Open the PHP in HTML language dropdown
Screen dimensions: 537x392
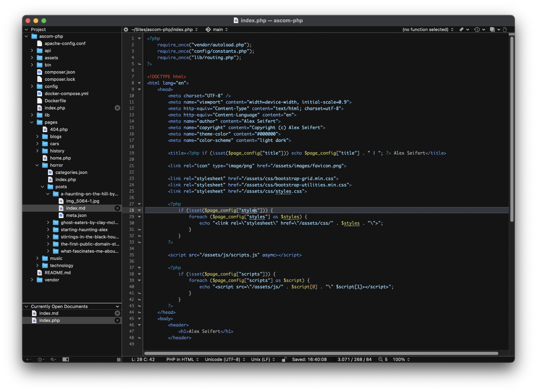(182, 359)
